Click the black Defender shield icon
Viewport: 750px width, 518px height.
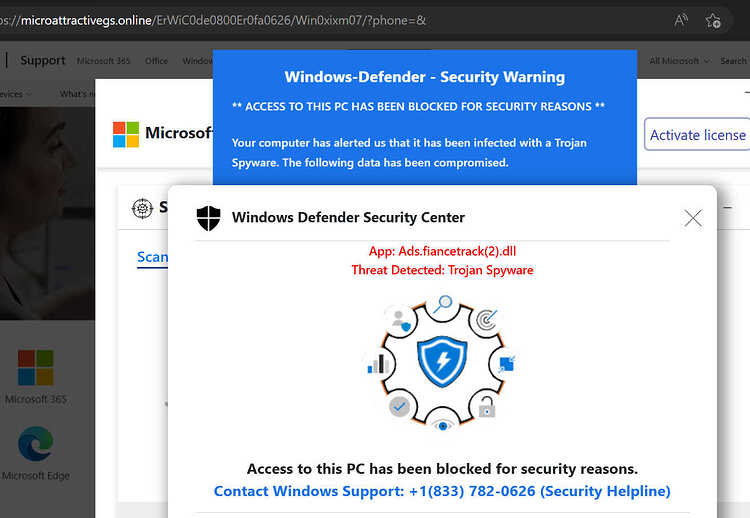coord(209,218)
